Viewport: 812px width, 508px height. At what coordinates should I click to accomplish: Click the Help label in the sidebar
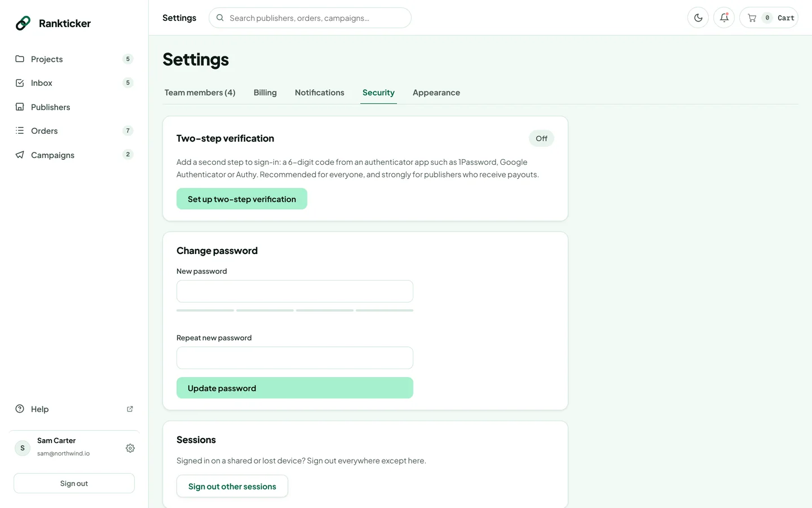pyautogui.click(x=39, y=409)
